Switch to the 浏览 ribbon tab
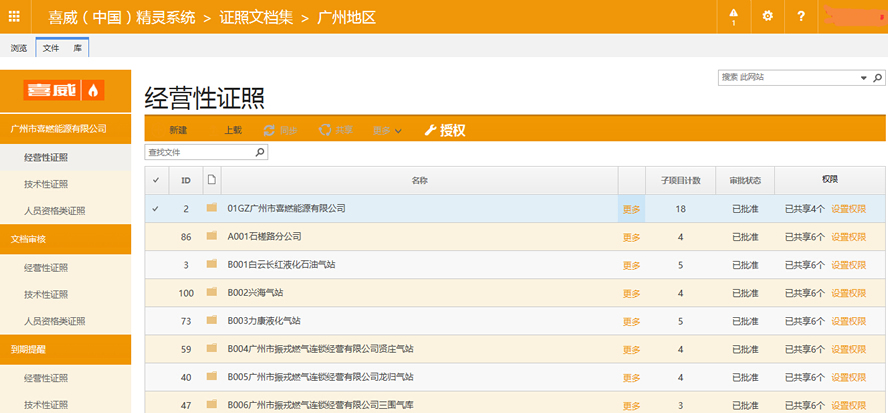Screen dimensions: 888x413 point(18,49)
